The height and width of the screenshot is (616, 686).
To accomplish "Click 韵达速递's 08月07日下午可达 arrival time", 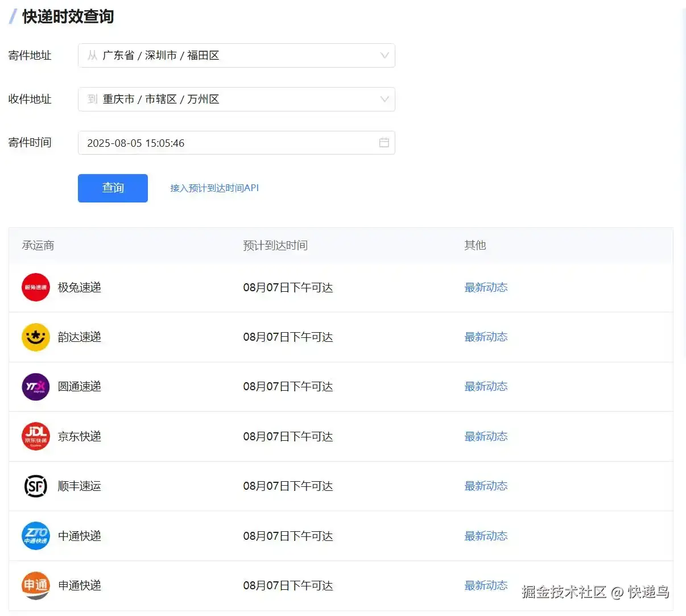I will tap(288, 337).
